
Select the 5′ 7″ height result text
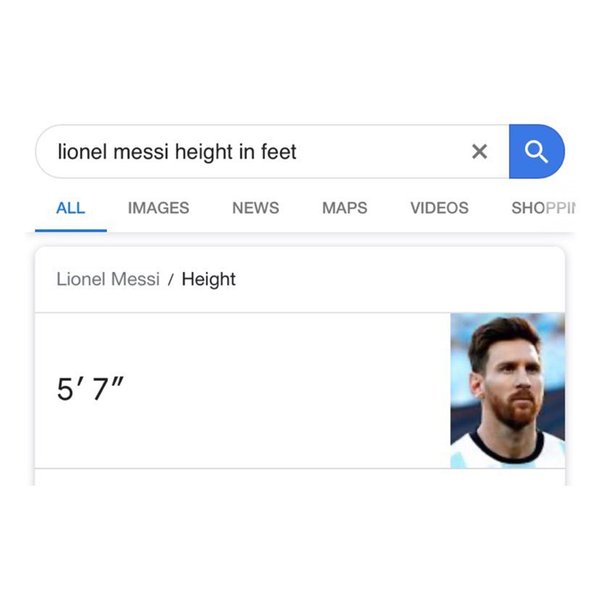click(x=90, y=389)
